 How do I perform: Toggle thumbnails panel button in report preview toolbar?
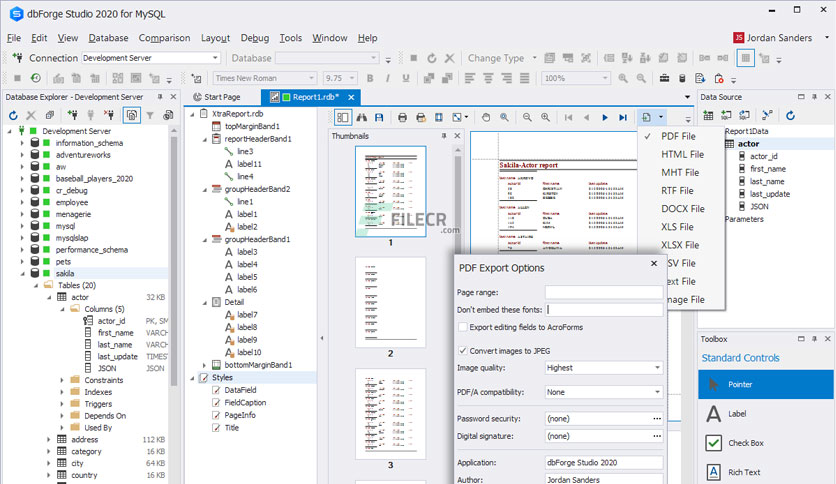pos(343,117)
